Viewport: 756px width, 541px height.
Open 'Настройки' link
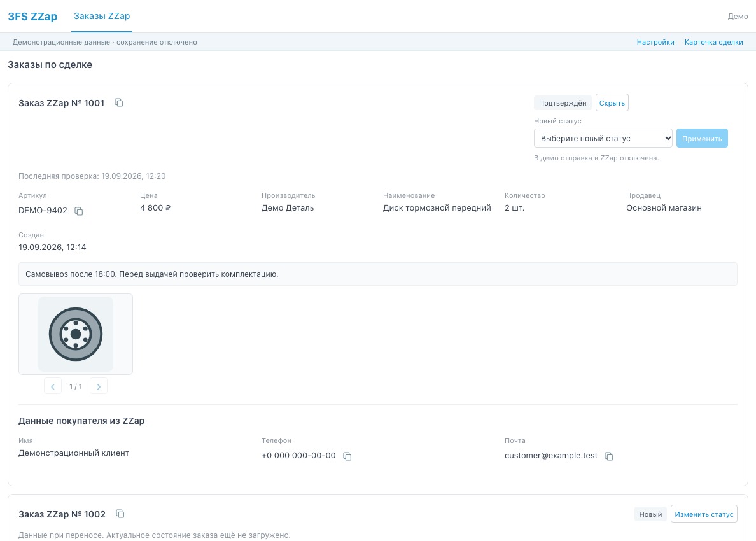tap(655, 42)
